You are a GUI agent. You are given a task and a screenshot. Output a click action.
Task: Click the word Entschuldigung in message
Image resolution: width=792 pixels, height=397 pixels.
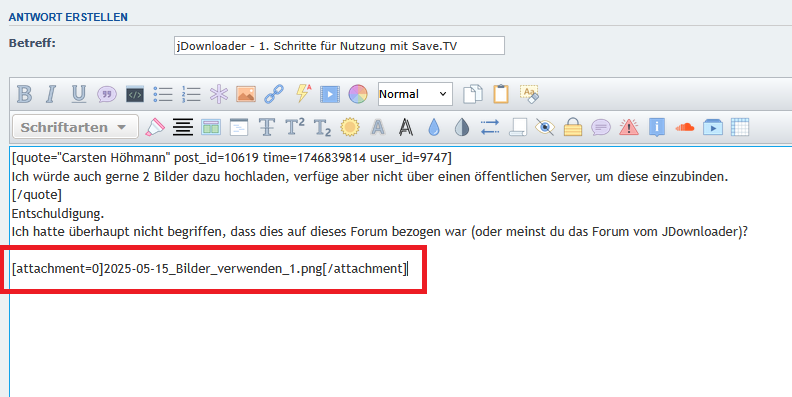(58, 214)
